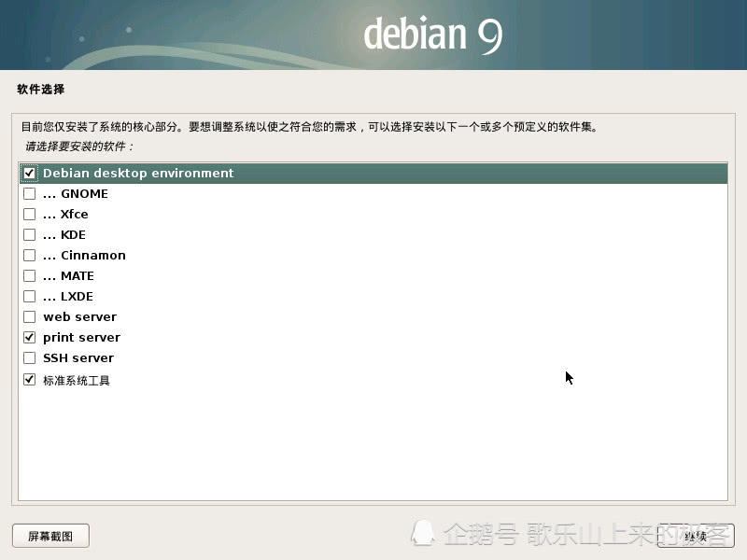Untick the 标准系统工具 checkbox
Screen dimensions: 747x560
click(30, 380)
